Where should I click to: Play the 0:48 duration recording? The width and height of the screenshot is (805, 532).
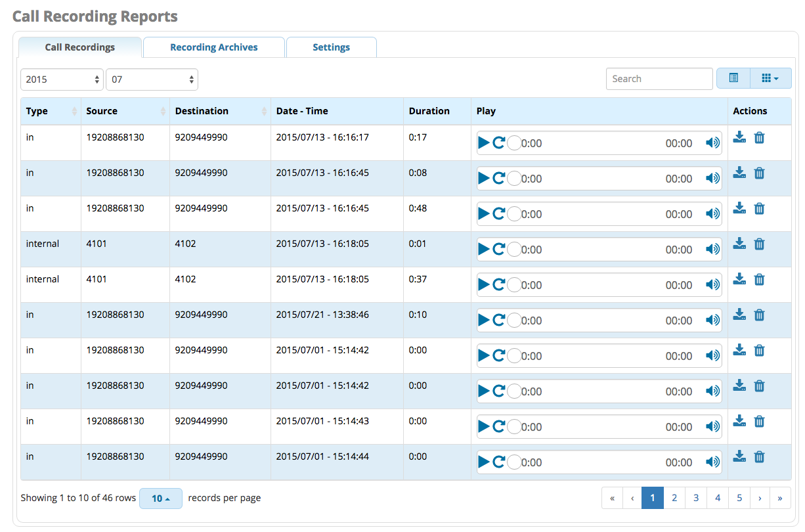(484, 213)
